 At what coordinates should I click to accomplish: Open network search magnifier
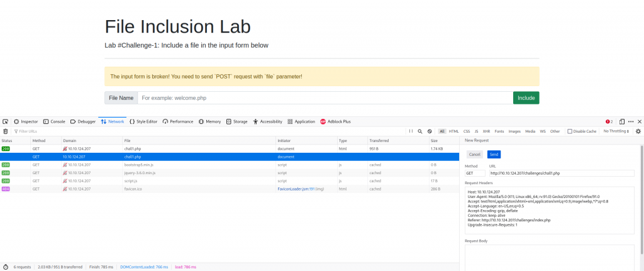(x=420, y=131)
